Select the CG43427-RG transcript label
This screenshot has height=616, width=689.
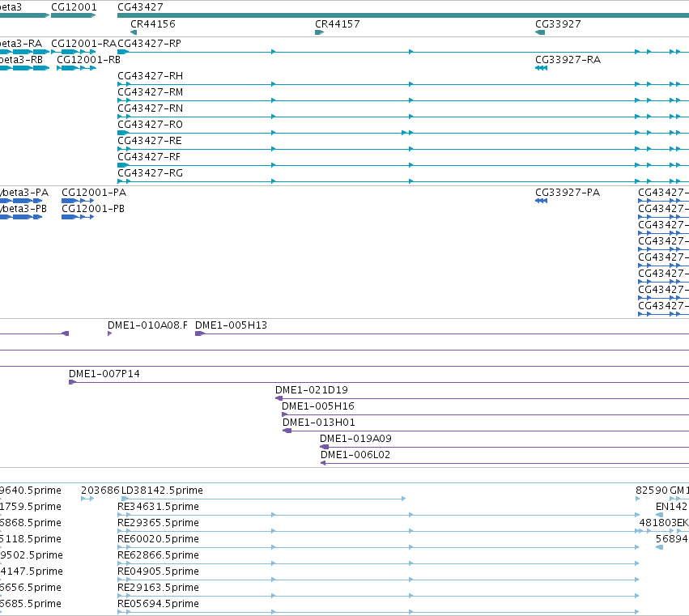(x=151, y=173)
